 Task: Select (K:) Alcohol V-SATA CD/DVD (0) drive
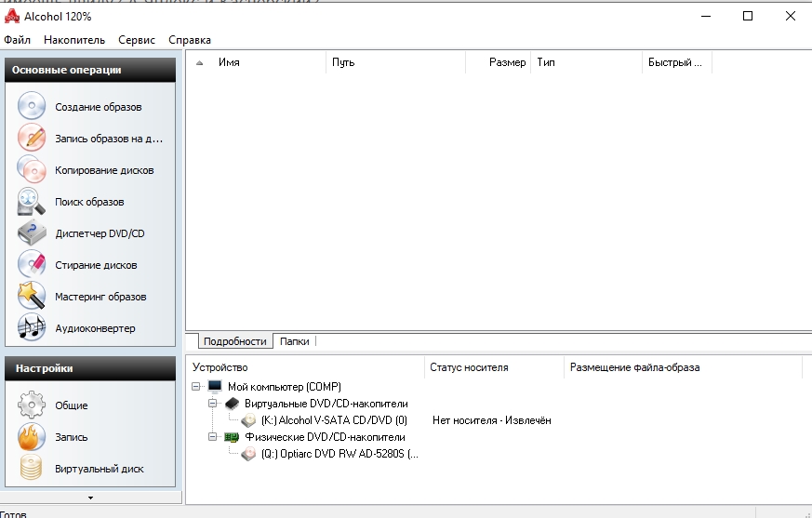[x=334, y=420]
